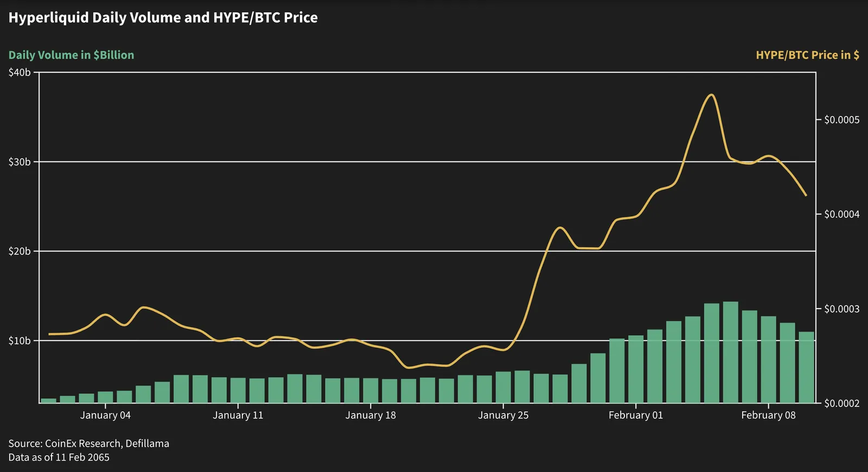Click the '$20b' left axis value
The image size is (868, 472).
20,251
